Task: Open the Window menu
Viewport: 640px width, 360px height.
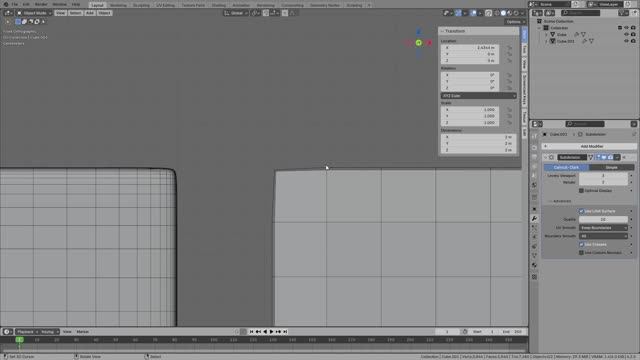Action: pyautogui.click(x=60, y=4)
